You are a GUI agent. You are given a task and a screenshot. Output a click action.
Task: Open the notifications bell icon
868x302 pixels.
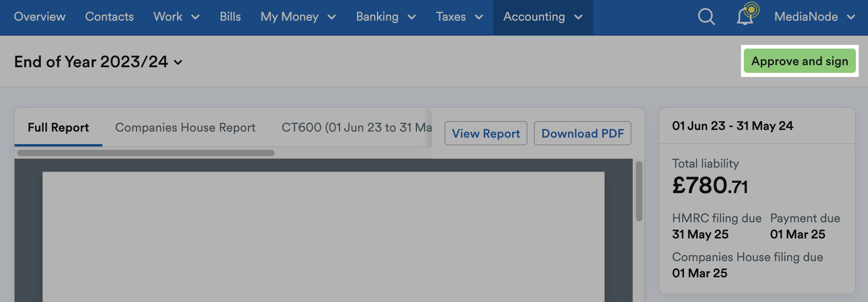pos(745,16)
